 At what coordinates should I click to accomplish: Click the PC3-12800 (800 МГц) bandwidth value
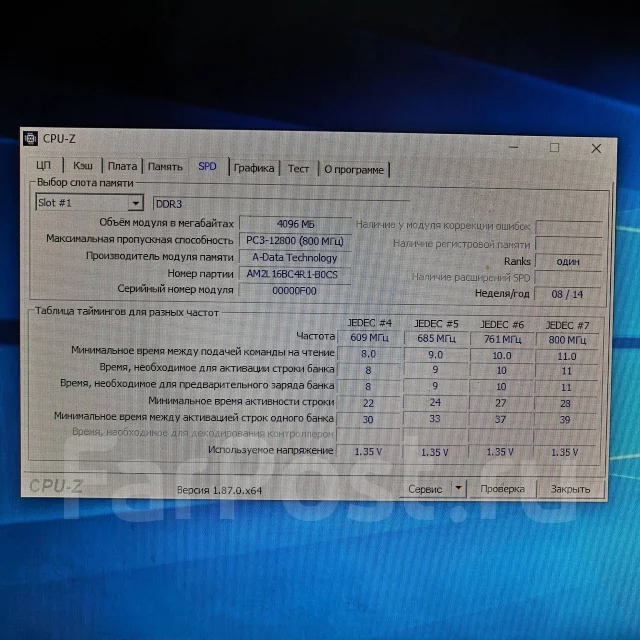point(295,241)
